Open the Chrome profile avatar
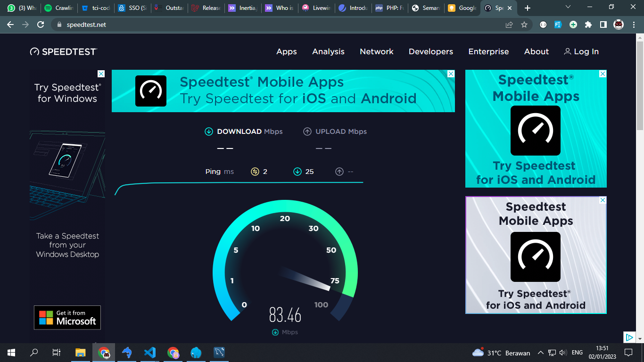Screen dimensions: 644x362 point(619,25)
